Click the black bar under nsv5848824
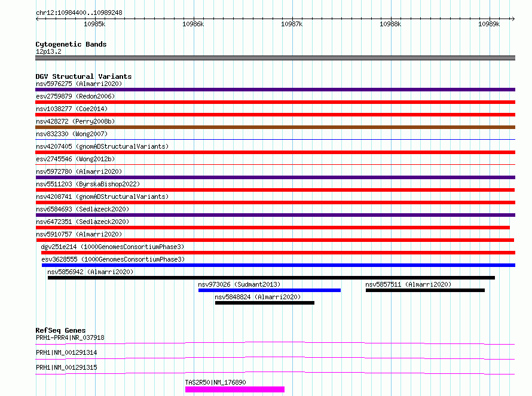 [x=265, y=303]
